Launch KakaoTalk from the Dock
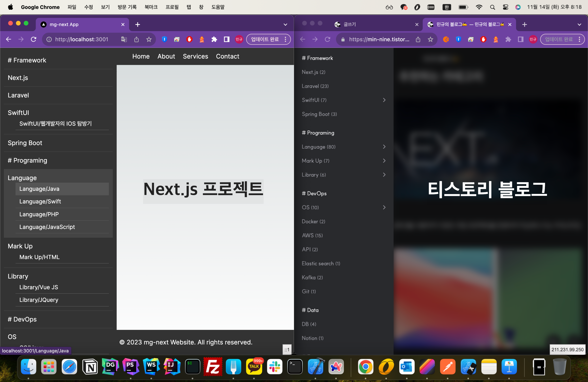The height and width of the screenshot is (382, 588). coord(254,367)
